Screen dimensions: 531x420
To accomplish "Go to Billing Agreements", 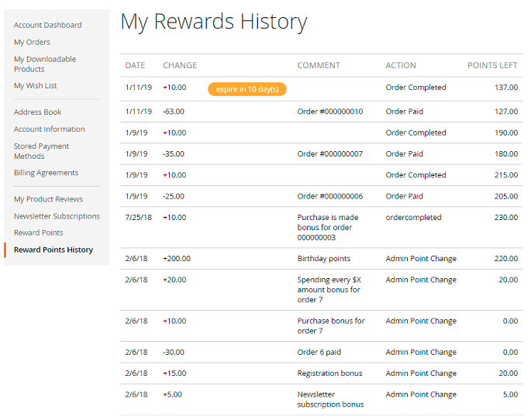I will click(x=46, y=172).
